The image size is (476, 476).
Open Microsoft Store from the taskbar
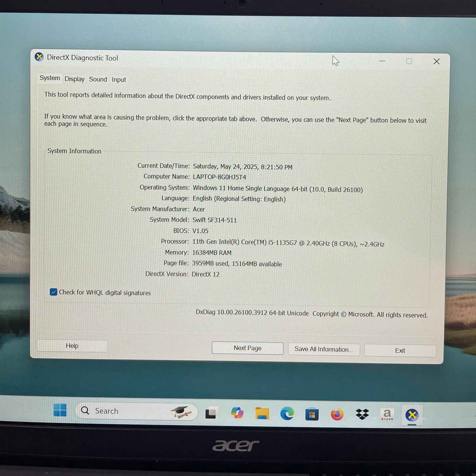pyautogui.click(x=312, y=414)
